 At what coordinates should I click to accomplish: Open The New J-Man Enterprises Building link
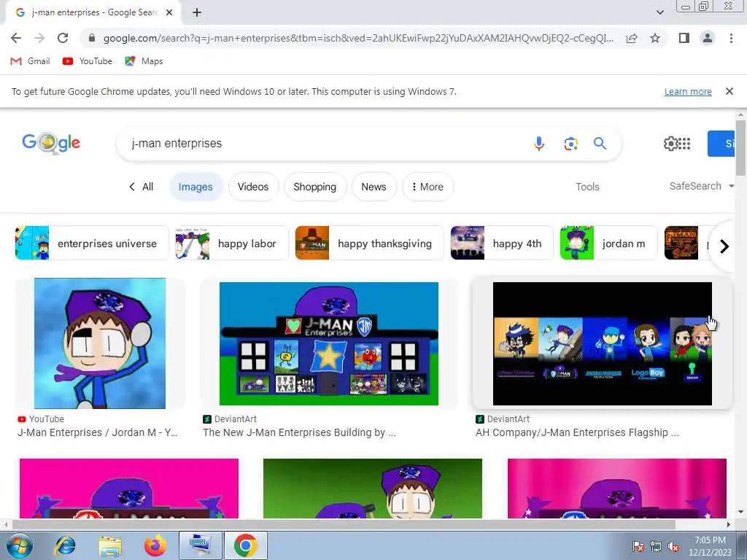tap(299, 432)
